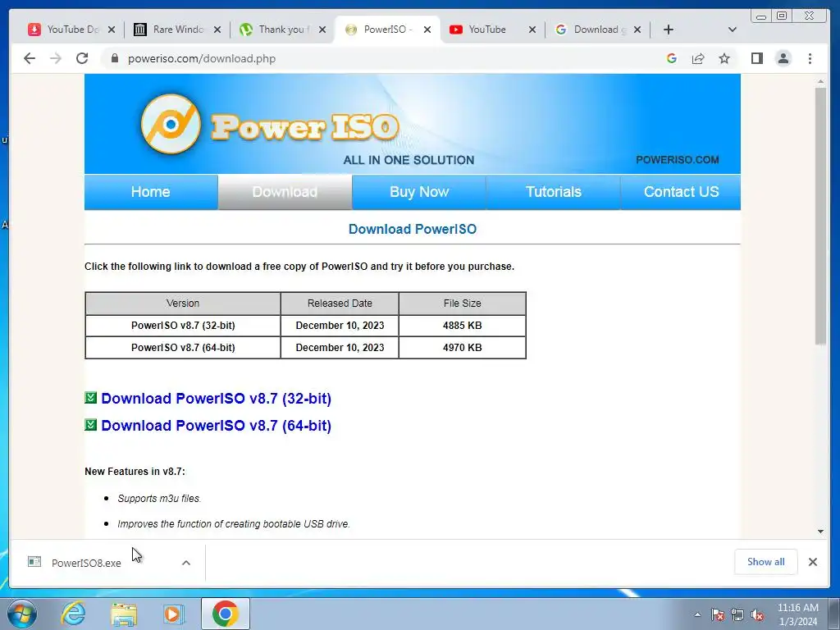Click the scrollbar up arrow
Viewport: 840px width, 630px height.
coord(820,81)
